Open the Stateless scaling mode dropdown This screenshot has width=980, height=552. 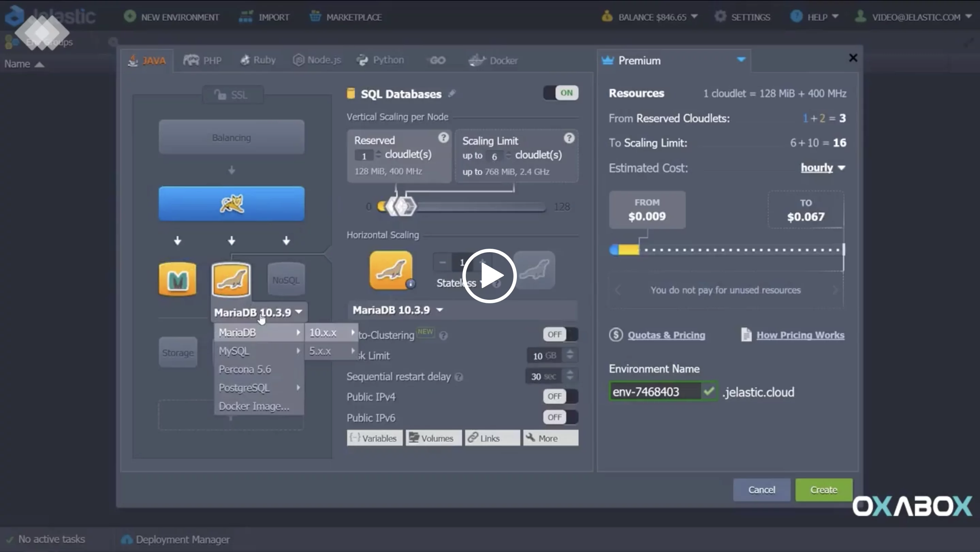(460, 283)
